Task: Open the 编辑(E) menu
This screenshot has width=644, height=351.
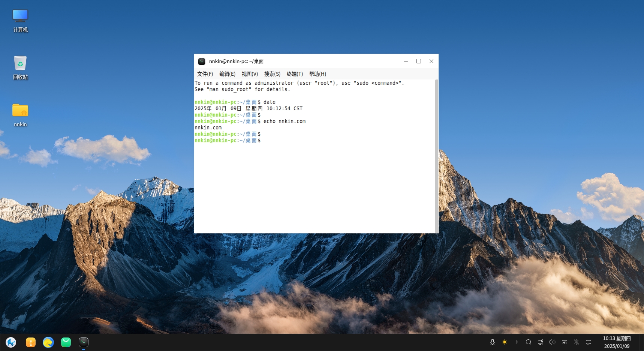Action: click(x=227, y=74)
